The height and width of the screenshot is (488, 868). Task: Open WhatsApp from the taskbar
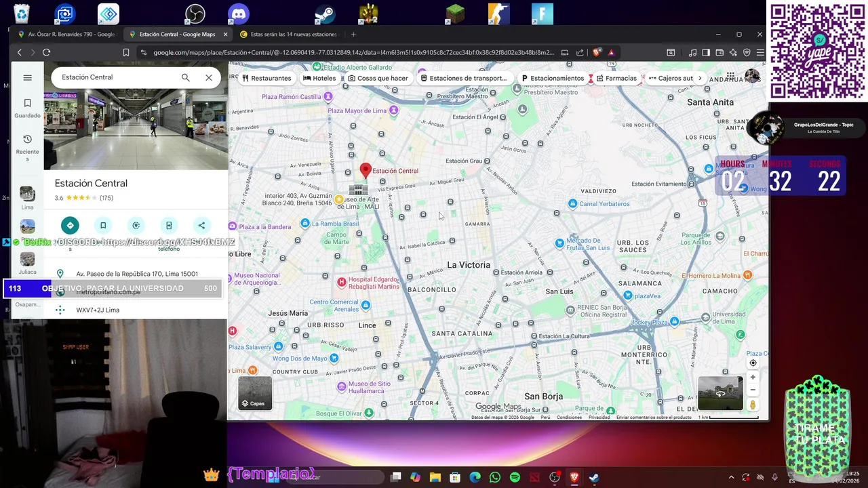click(x=495, y=477)
